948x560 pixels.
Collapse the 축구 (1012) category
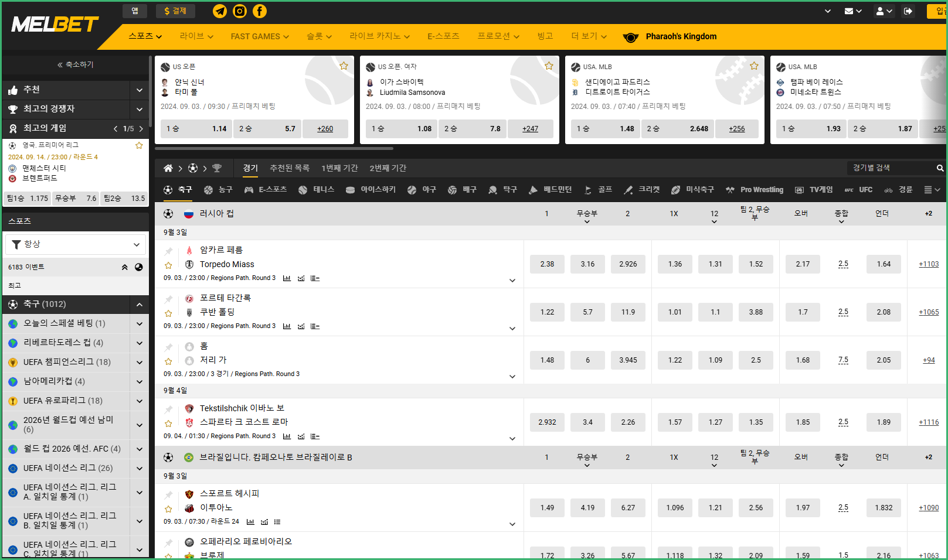coord(139,305)
